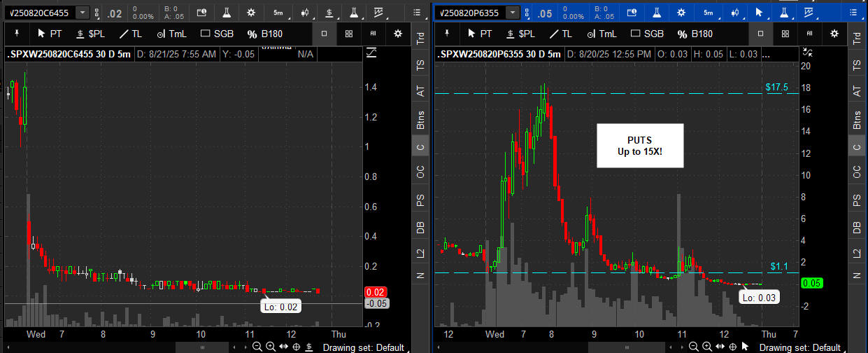Open symbol dropdown for 250820C6455
Viewport: 868px width, 353px height.
point(83,13)
